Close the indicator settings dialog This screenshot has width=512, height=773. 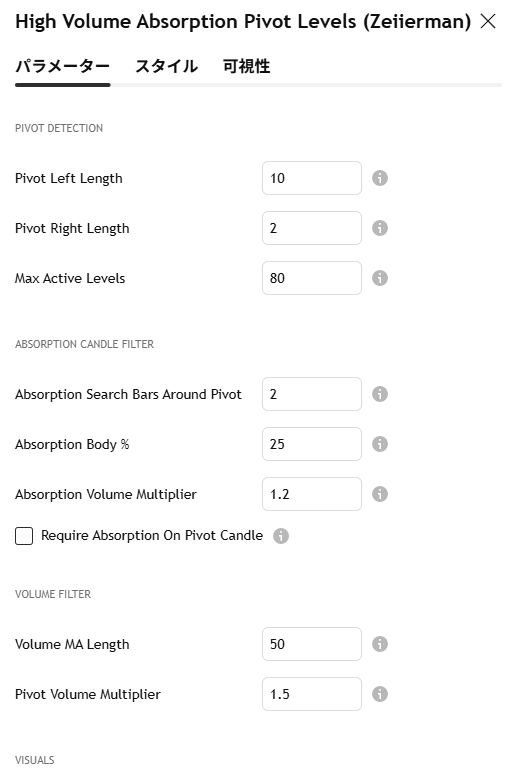click(488, 21)
